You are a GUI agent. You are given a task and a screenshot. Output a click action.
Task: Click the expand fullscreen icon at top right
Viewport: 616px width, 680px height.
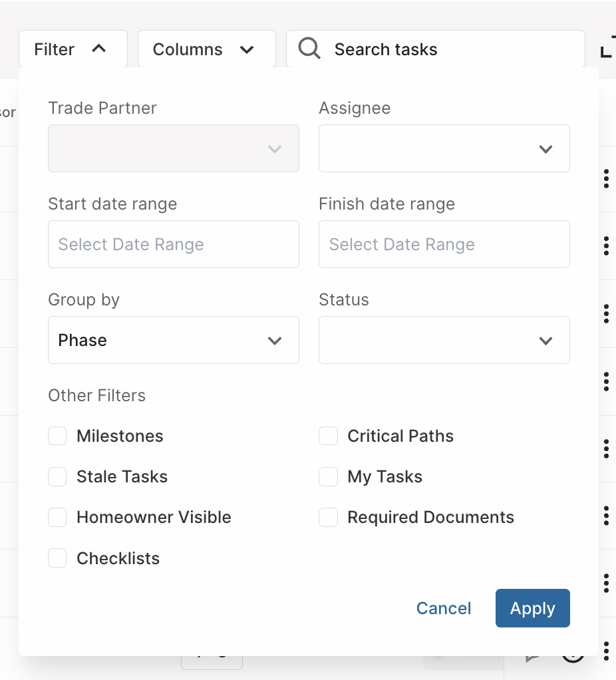608,47
